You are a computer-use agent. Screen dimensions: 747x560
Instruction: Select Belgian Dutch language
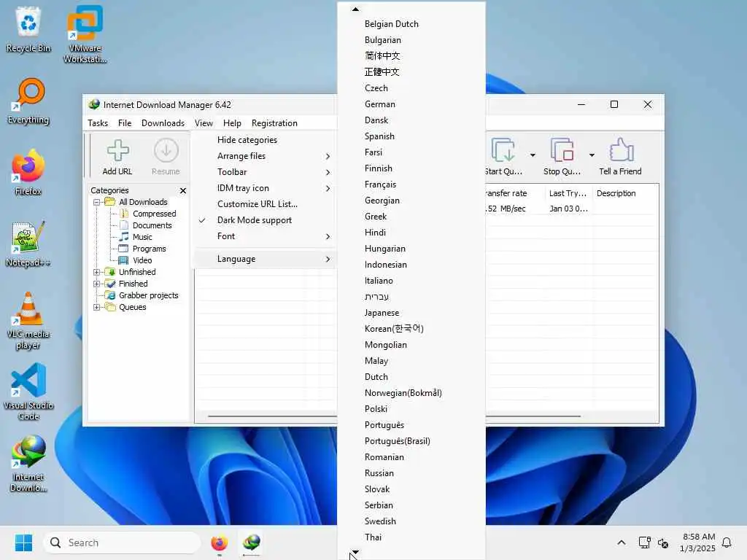click(x=411, y=24)
